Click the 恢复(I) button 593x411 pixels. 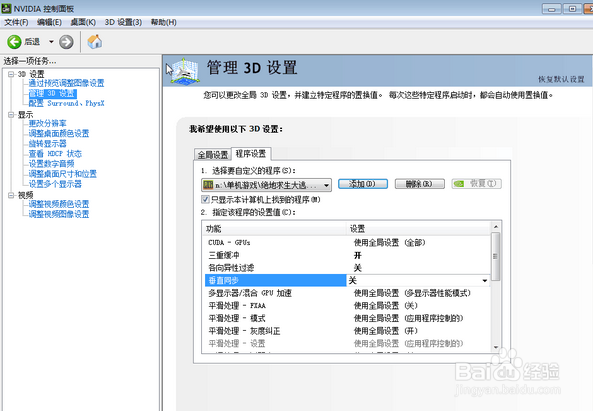tap(477, 184)
